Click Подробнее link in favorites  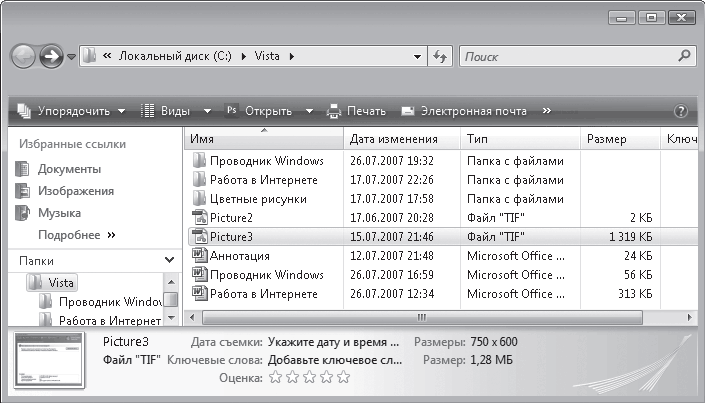click(x=77, y=235)
